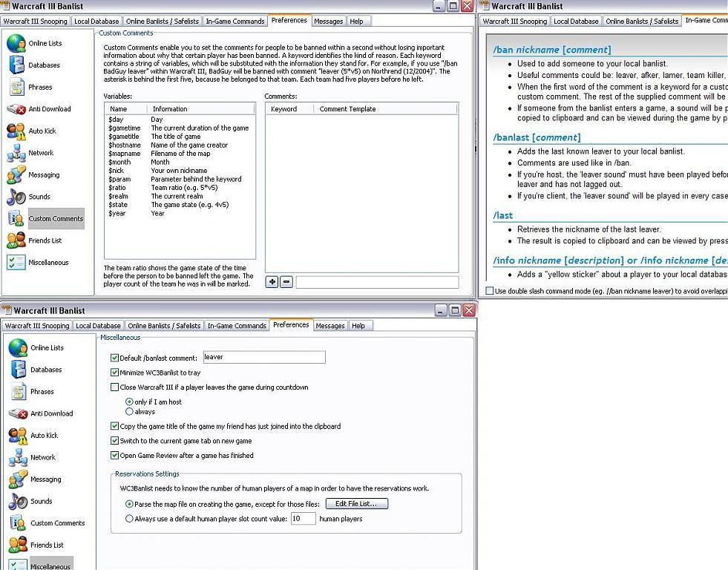Open Local Database tab in Custom Comments window
Image resolution: width=728 pixels, height=570 pixels.
coord(96,22)
